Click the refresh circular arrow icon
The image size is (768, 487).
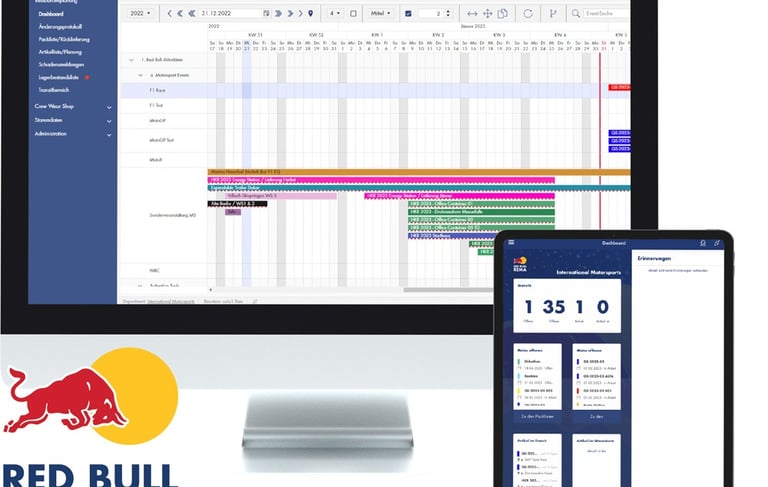click(528, 14)
